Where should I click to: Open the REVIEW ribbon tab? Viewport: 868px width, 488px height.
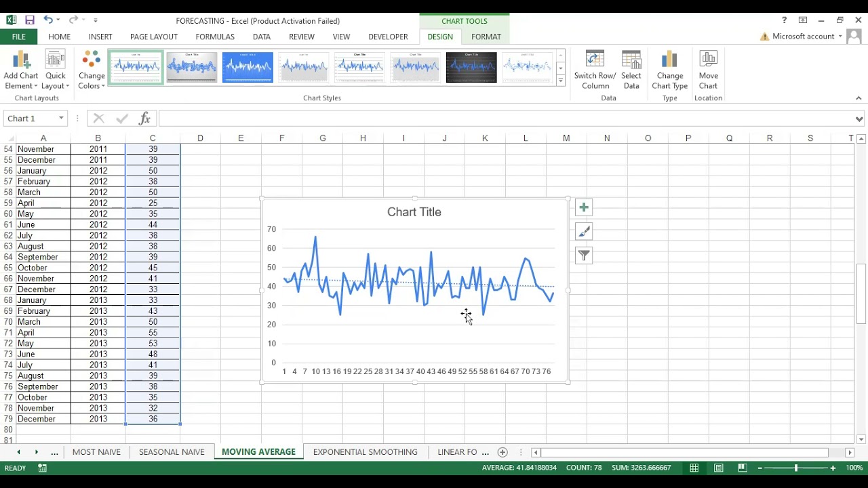pos(302,37)
